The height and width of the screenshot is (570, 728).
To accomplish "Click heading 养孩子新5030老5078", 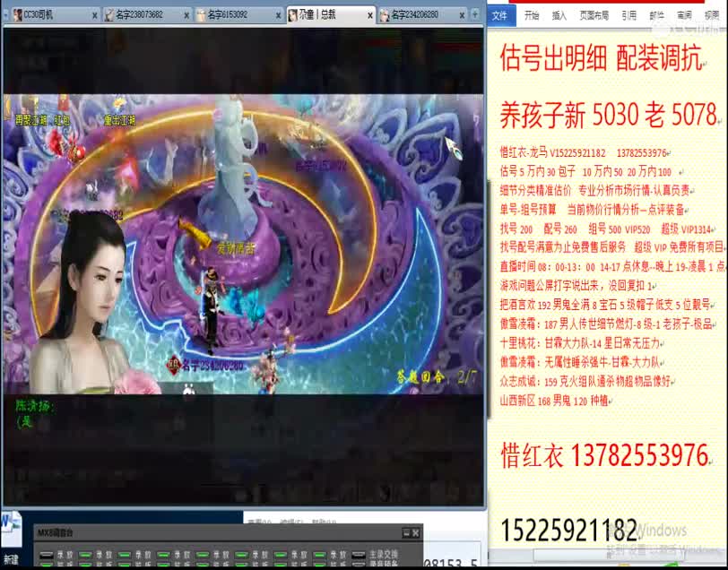I will tap(608, 115).
